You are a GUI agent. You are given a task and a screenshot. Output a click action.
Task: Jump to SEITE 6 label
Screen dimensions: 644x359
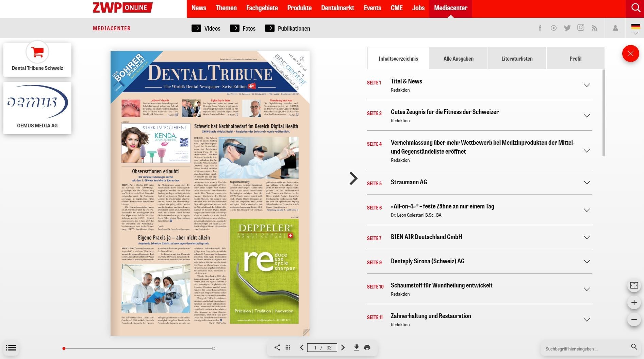pyautogui.click(x=374, y=207)
